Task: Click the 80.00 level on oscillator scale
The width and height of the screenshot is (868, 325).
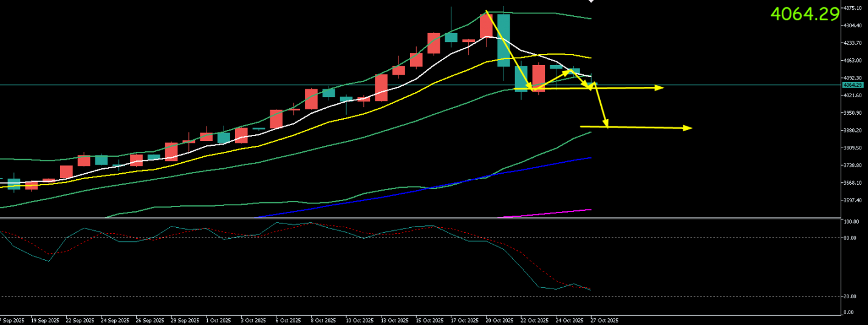Action: (850, 238)
